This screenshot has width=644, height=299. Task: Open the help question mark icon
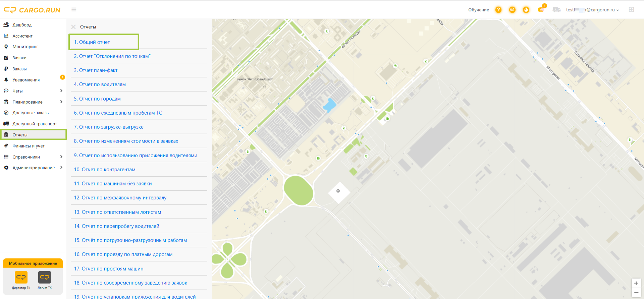[498, 10]
